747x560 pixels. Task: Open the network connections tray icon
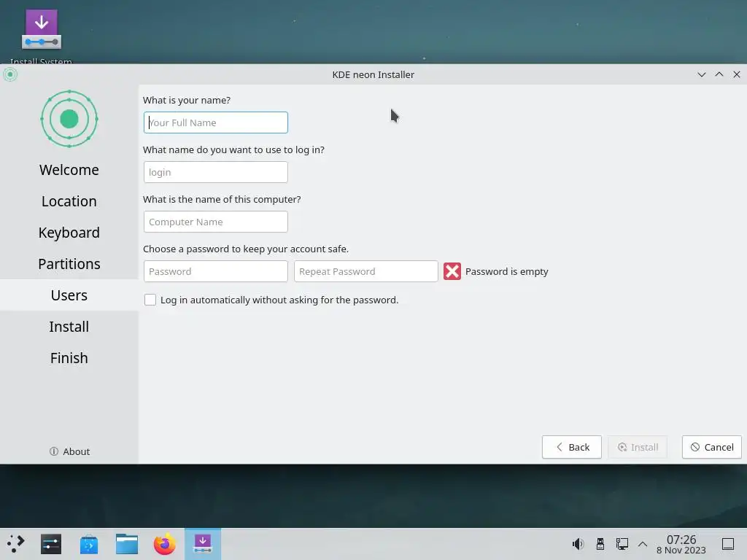click(622, 544)
